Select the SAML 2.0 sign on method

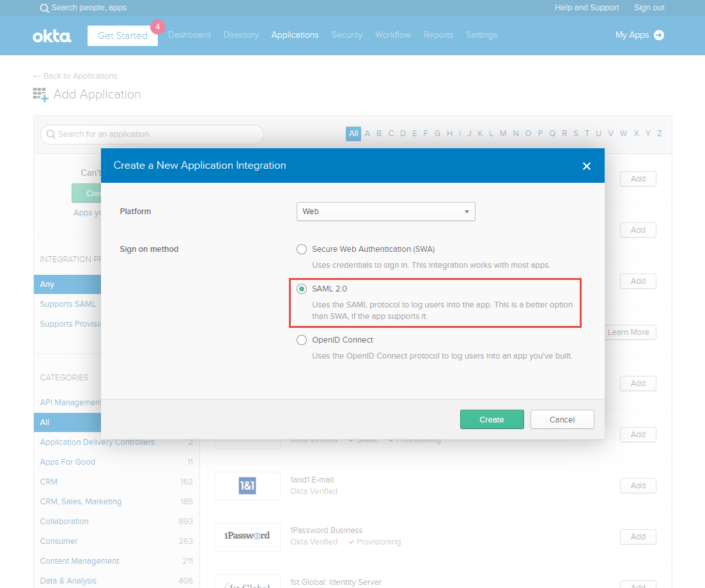301,289
